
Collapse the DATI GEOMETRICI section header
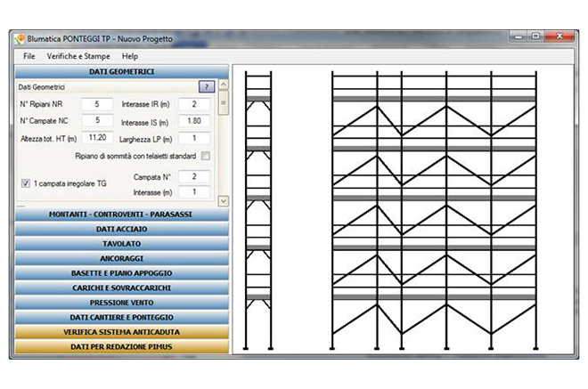click(x=121, y=71)
